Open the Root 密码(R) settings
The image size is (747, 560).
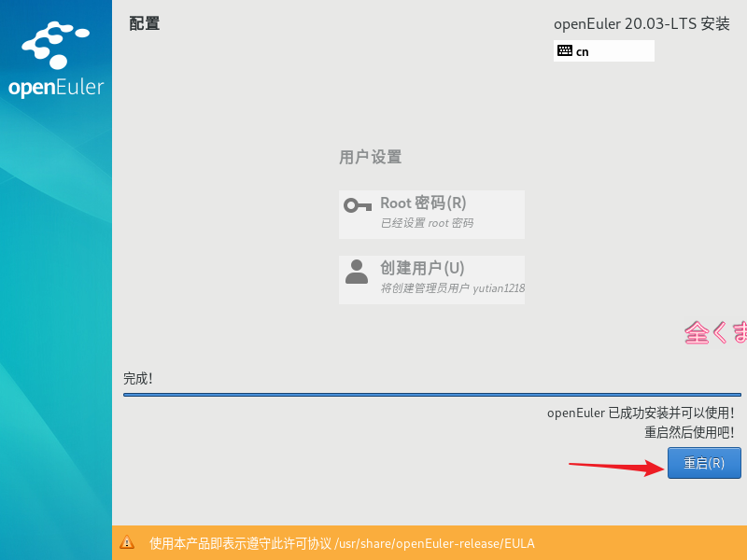431,215
